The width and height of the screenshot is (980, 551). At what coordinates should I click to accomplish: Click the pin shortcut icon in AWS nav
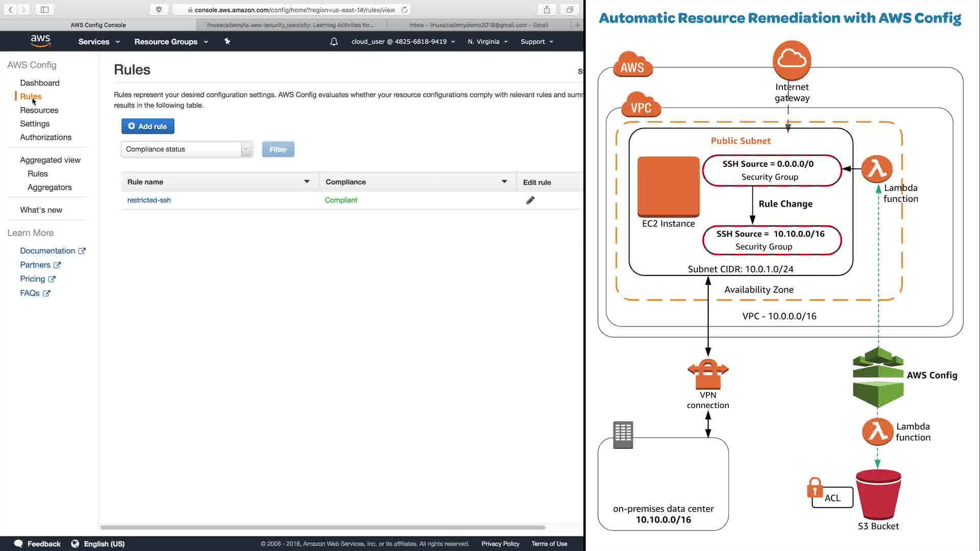pos(227,41)
